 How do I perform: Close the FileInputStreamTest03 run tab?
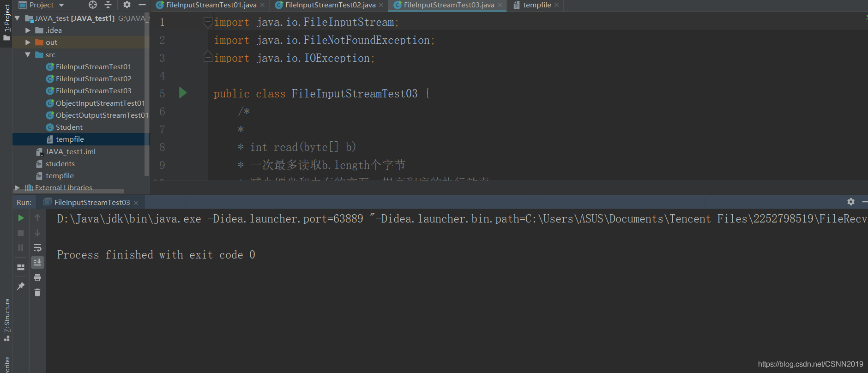click(136, 203)
